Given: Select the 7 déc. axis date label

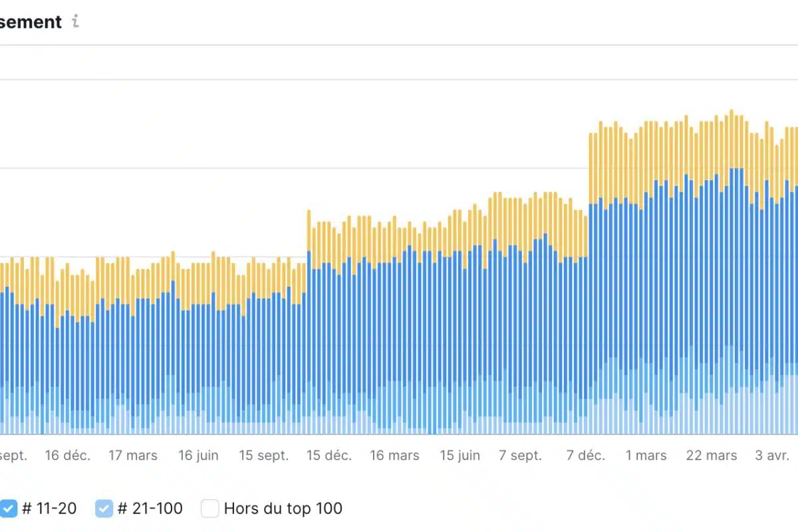Looking at the screenshot, I should 585,456.
